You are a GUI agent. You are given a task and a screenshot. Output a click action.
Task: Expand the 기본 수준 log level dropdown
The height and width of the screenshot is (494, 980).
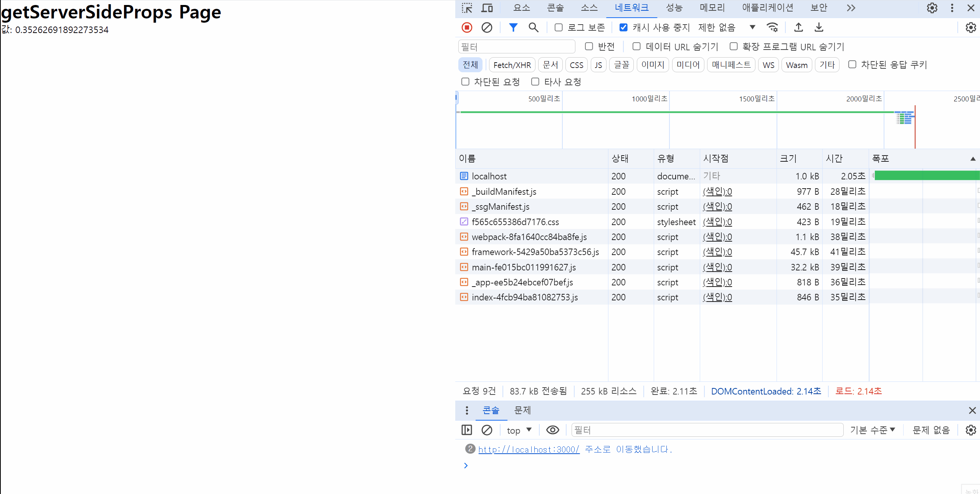(x=872, y=430)
